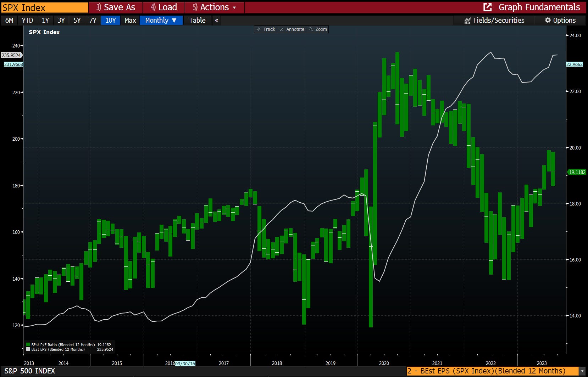Select the YTD time range tab
588x377 pixels.
pos(27,20)
